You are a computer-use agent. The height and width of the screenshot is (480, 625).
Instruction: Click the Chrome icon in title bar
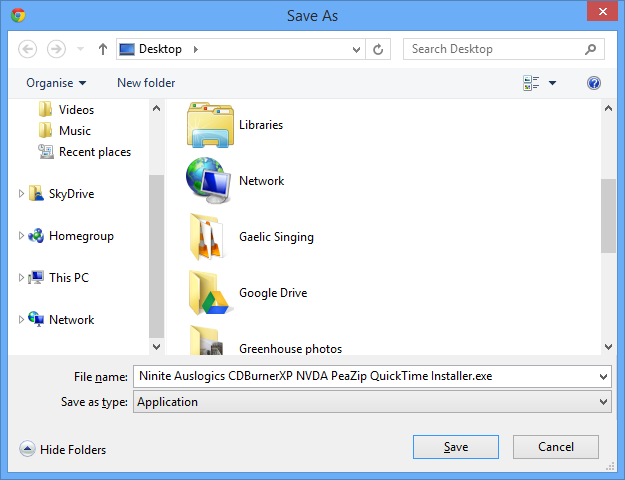[18, 16]
